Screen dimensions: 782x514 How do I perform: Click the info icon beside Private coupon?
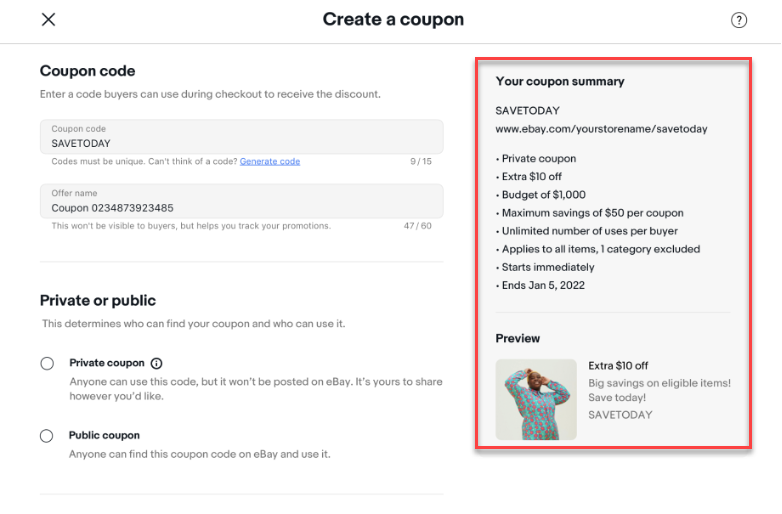157,364
